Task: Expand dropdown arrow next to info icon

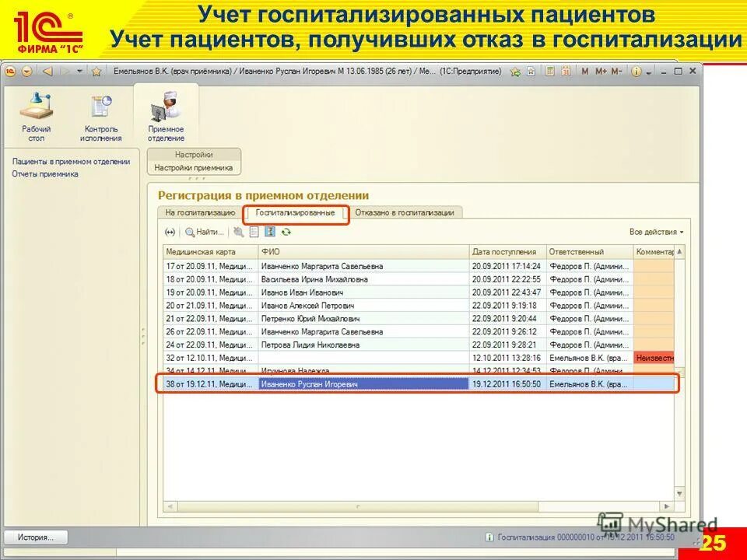Action: tap(649, 73)
